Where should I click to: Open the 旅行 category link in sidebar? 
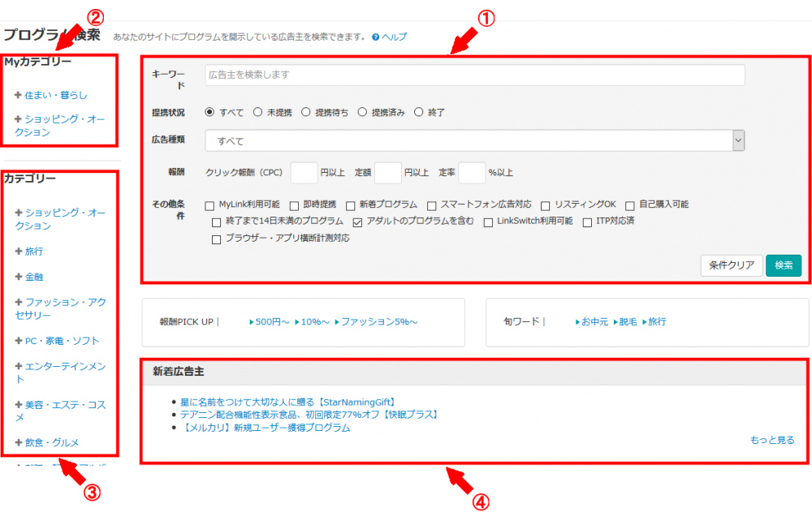[34, 252]
